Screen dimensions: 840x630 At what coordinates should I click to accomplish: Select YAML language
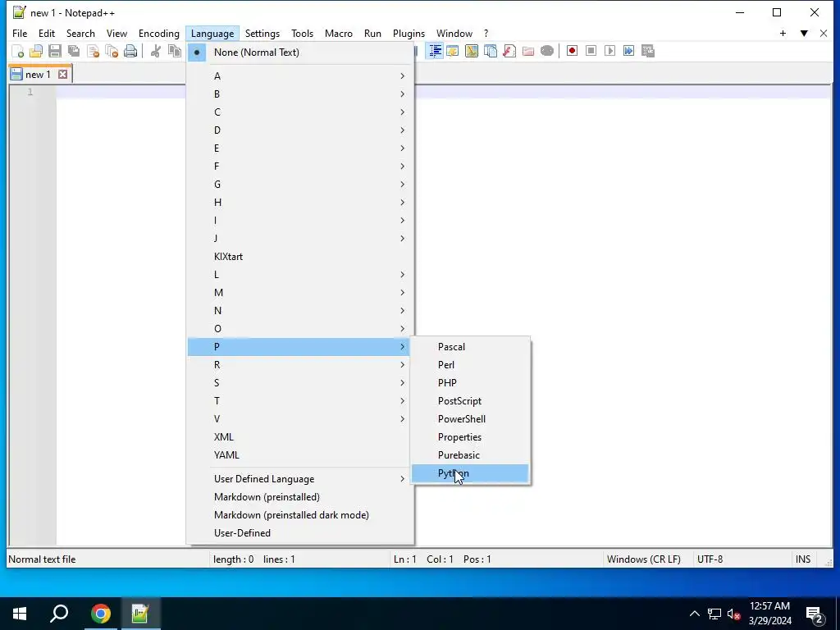click(300, 455)
